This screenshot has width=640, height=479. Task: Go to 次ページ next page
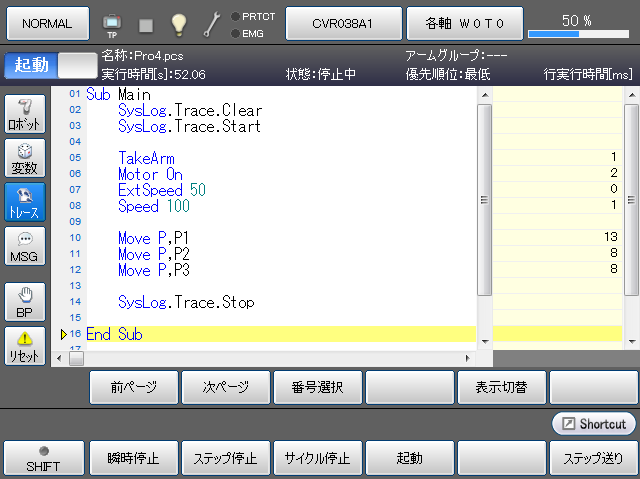click(225, 386)
